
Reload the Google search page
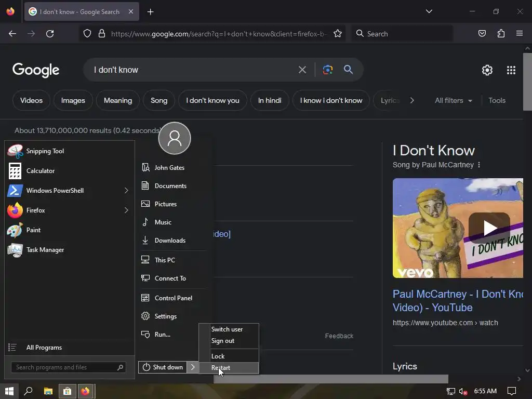point(50,34)
